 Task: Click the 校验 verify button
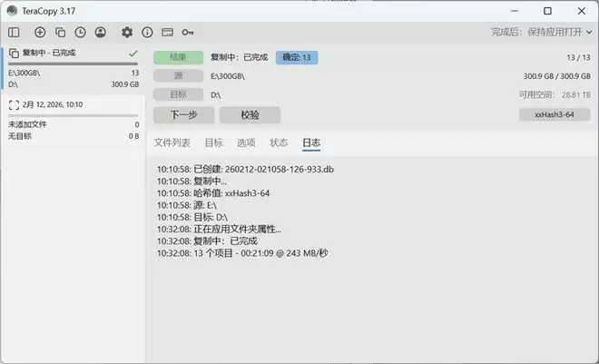pyautogui.click(x=250, y=115)
